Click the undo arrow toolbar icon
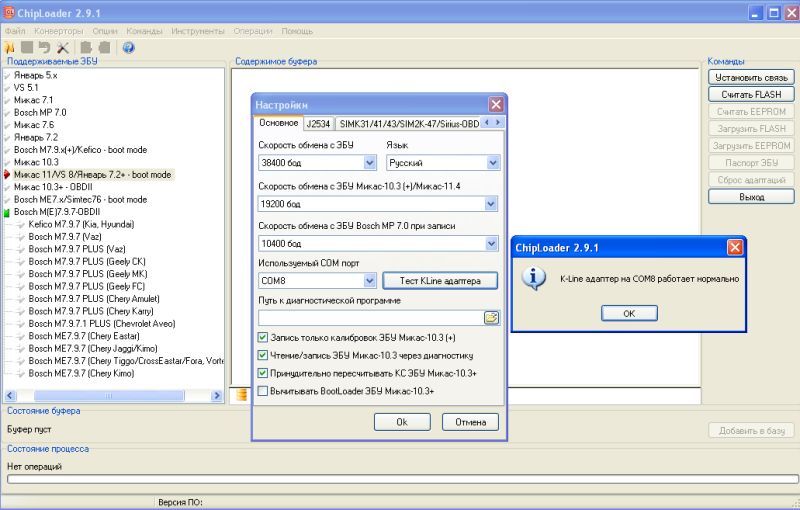This screenshot has width=800, height=510. tap(44, 47)
